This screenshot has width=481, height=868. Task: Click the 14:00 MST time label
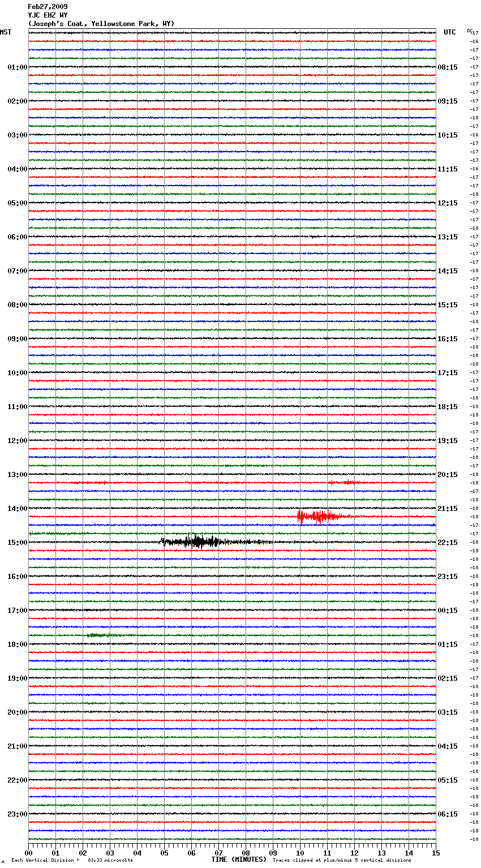(18, 509)
